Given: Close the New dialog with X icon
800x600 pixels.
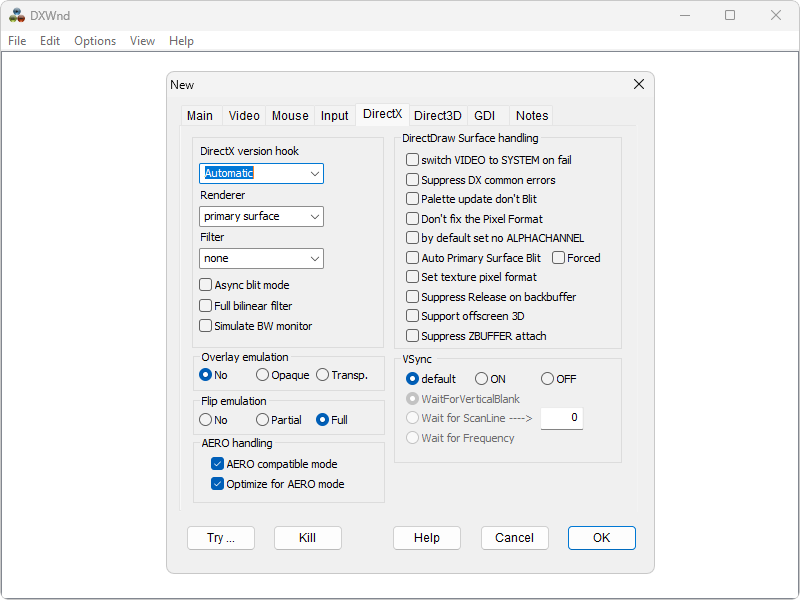Looking at the screenshot, I should 639,85.
